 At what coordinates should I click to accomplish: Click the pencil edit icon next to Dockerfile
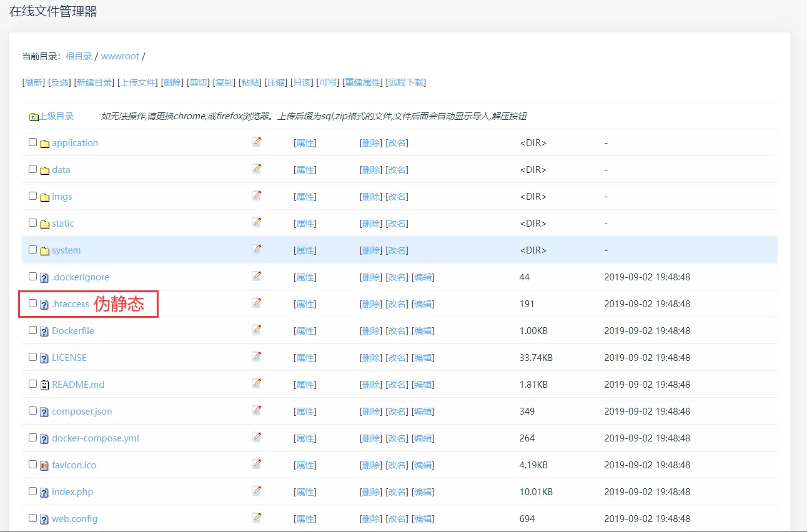256,329
